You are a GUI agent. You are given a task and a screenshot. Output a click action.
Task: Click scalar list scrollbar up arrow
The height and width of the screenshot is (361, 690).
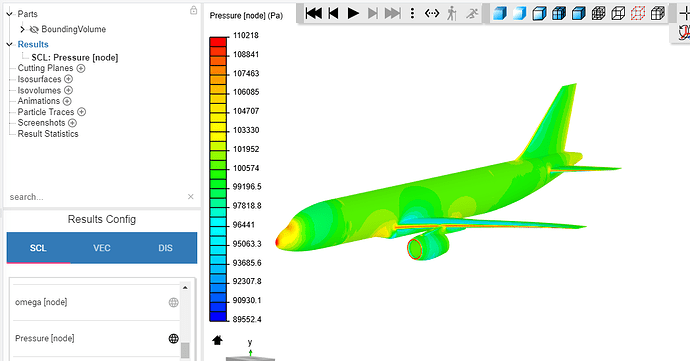click(x=185, y=287)
